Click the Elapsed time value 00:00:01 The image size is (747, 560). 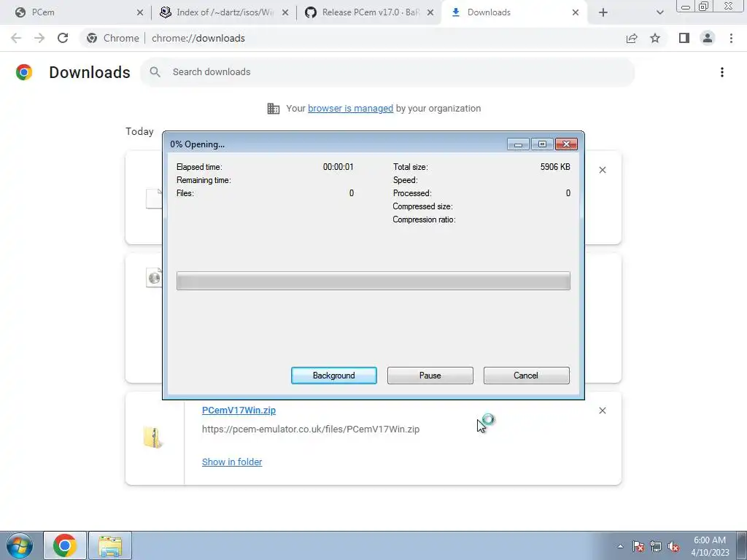tap(338, 167)
